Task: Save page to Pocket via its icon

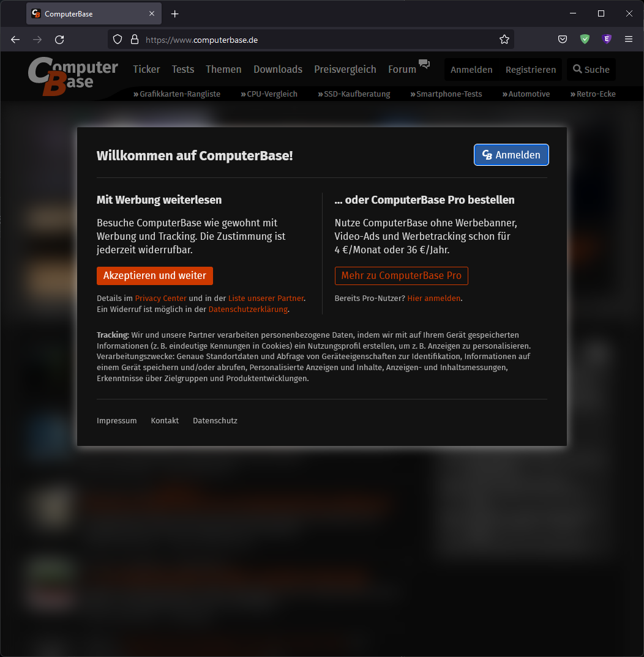Action: 562,39
